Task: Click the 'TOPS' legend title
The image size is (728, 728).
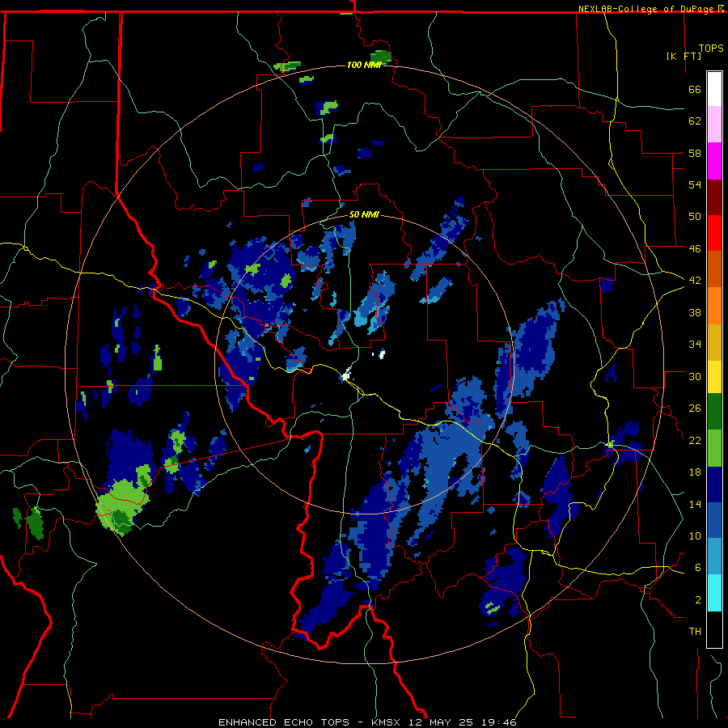Action: tap(711, 49)
